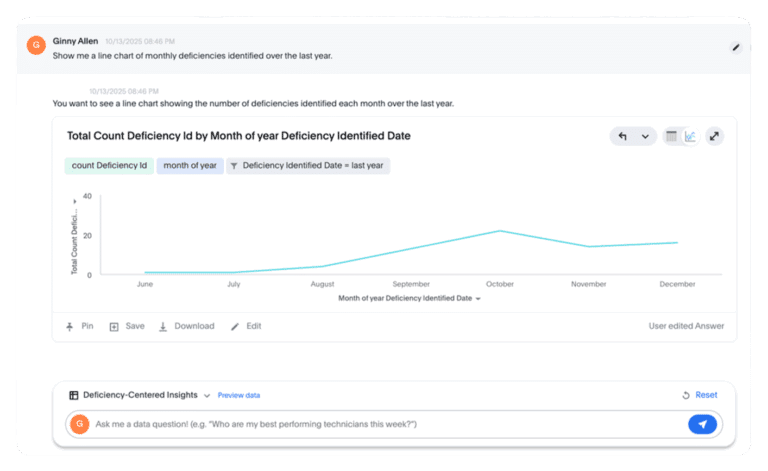Click the Edit button under the chart
Screen dimensions: 768x471
[246, 326]
